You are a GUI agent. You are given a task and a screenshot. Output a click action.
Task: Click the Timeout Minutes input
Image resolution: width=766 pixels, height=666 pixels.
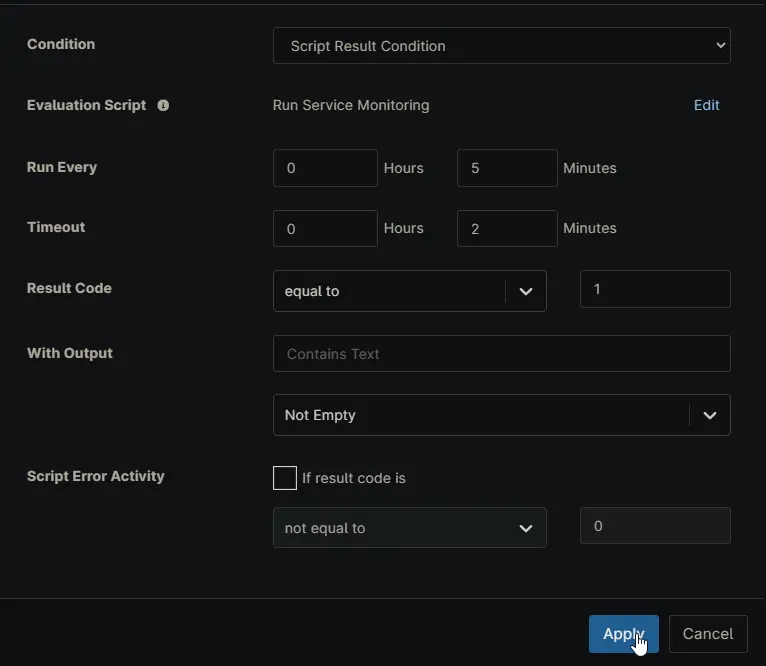click(506, 228)
